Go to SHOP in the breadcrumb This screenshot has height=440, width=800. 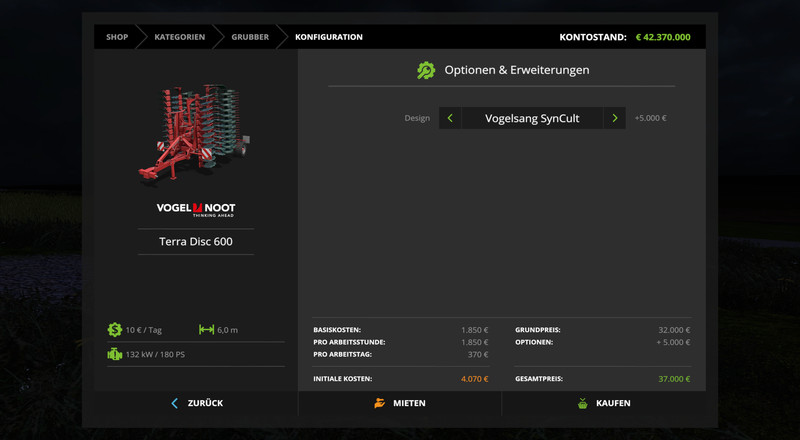click(x=117, y=37)
